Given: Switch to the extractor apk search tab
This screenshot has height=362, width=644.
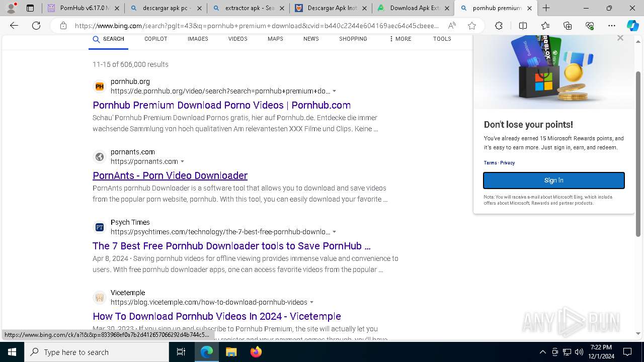Looking at the screenshot, I should click(x=248, y=8).
